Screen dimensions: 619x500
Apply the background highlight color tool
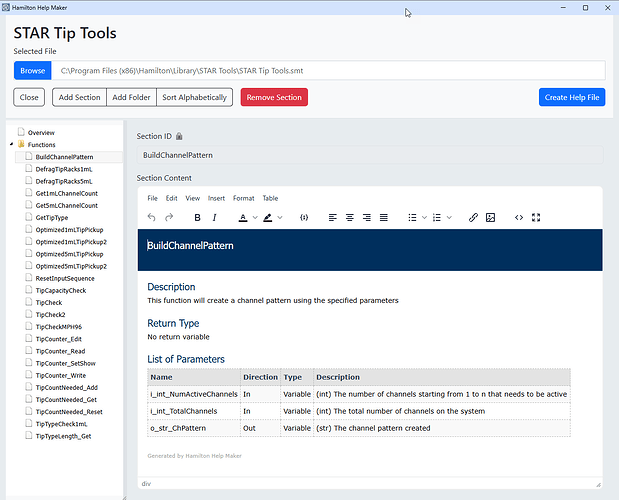click(x=268, y=217)
